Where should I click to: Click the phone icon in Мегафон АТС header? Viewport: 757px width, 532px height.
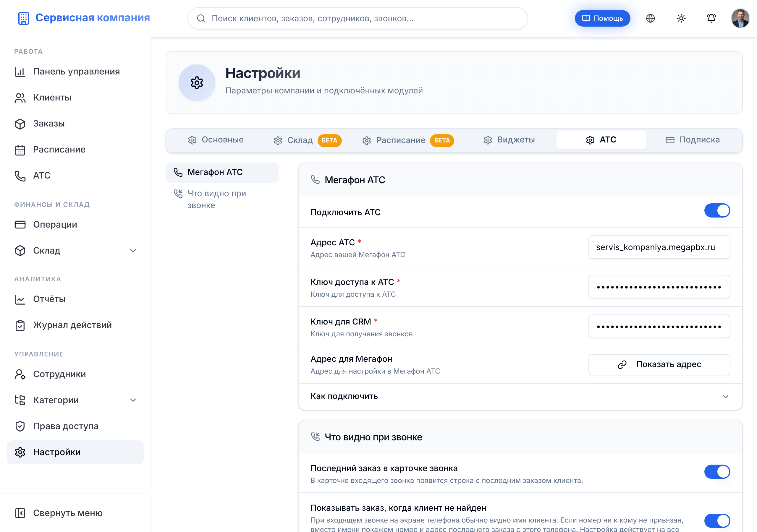pos(315,180)
